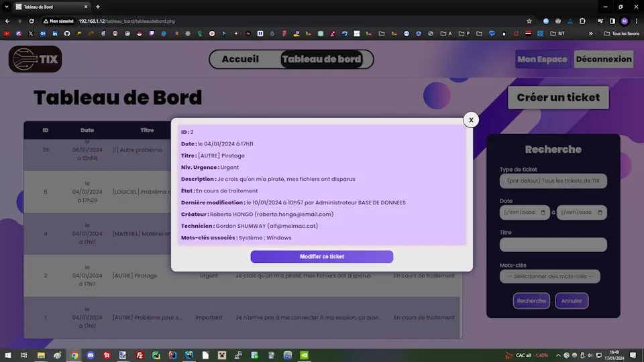Click the Windows Start button
This screenshot has height=362, width=644.
pyautogui.click(x=7, y=355)
